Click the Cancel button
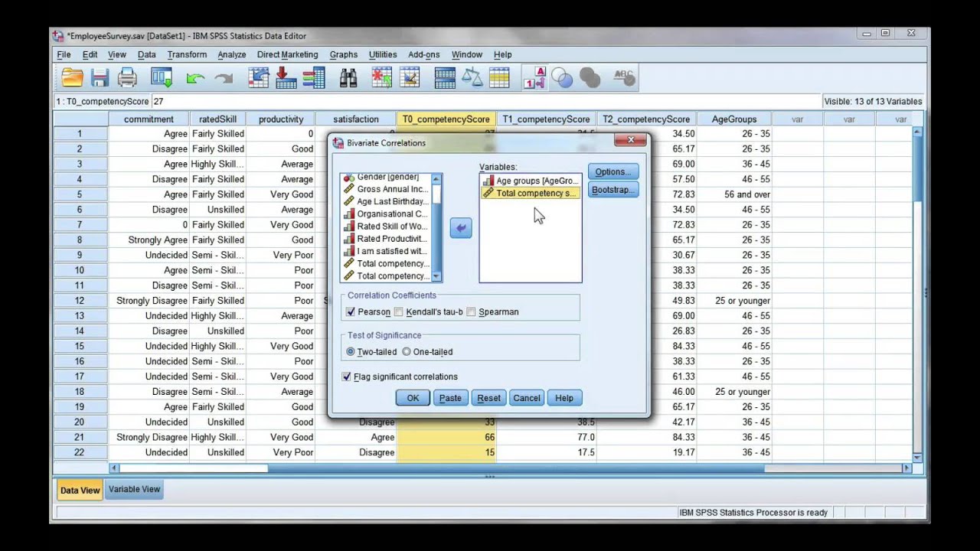Viewport: 980px width, 551px height. click(x=527, y=398)
